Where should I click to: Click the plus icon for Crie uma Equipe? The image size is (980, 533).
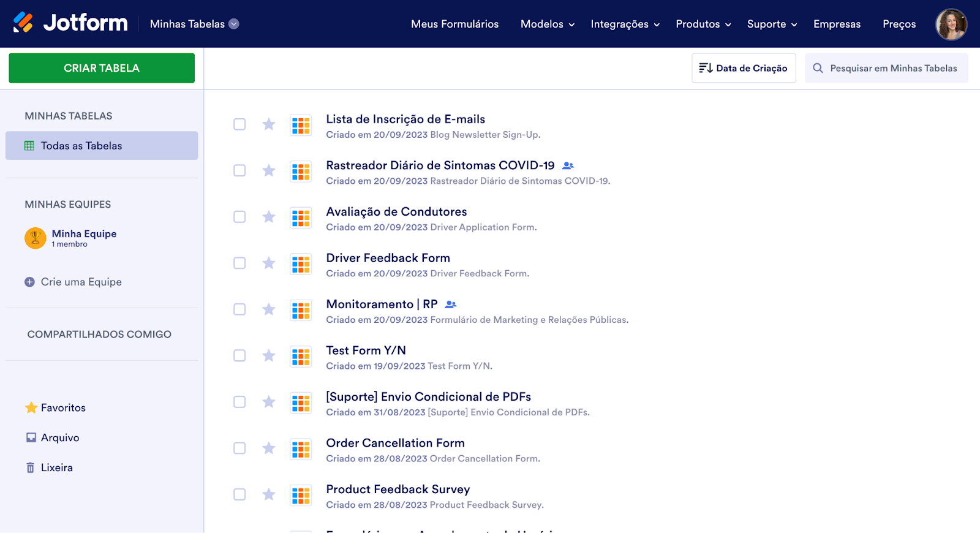pyautogui.click(x=29, y=282)
